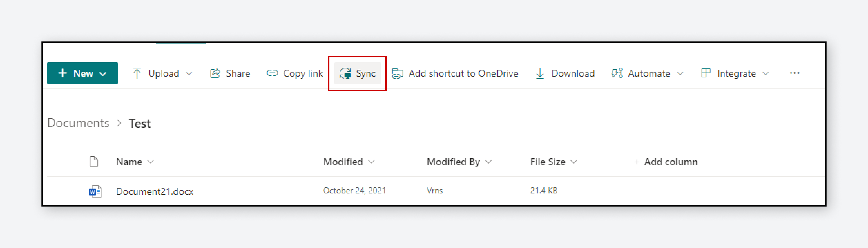868x248 pixels.
Task: Click the Download arrow icon
Action: [x=540, y=73]
